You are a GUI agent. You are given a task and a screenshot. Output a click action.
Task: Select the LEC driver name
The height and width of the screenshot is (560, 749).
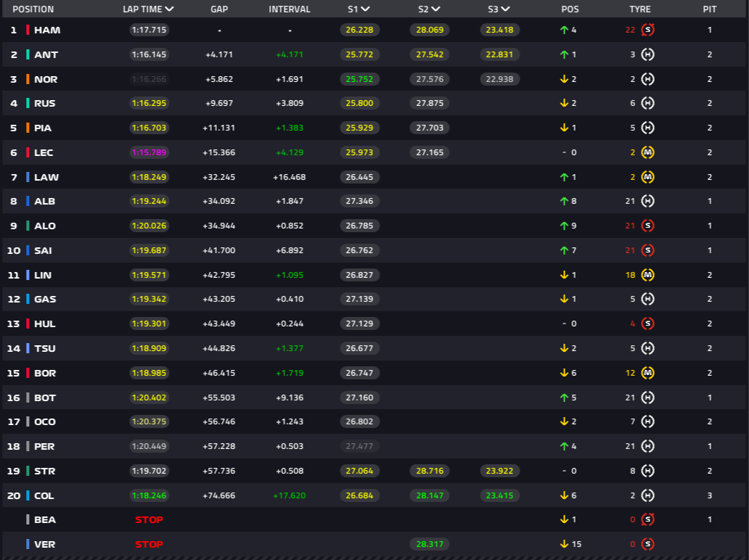44,152
